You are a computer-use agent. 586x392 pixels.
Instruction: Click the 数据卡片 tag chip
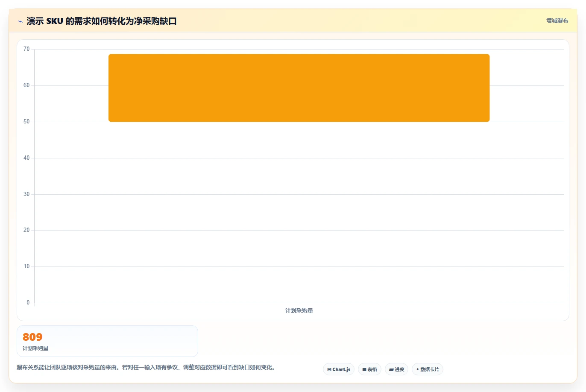coord(428,369)
